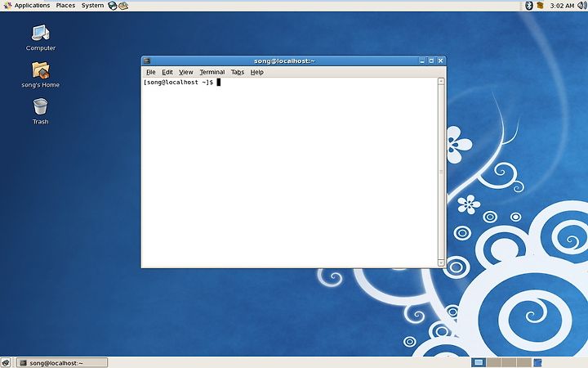Click the trash applet in bottom panel
Viewport: 588px width, 368px height.
[x=537, y=363]
